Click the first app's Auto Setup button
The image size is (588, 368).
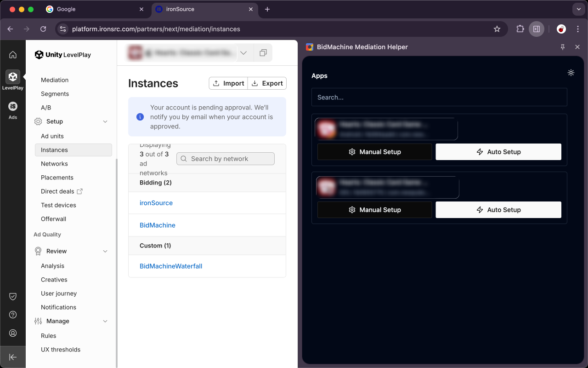click(498, 152)
